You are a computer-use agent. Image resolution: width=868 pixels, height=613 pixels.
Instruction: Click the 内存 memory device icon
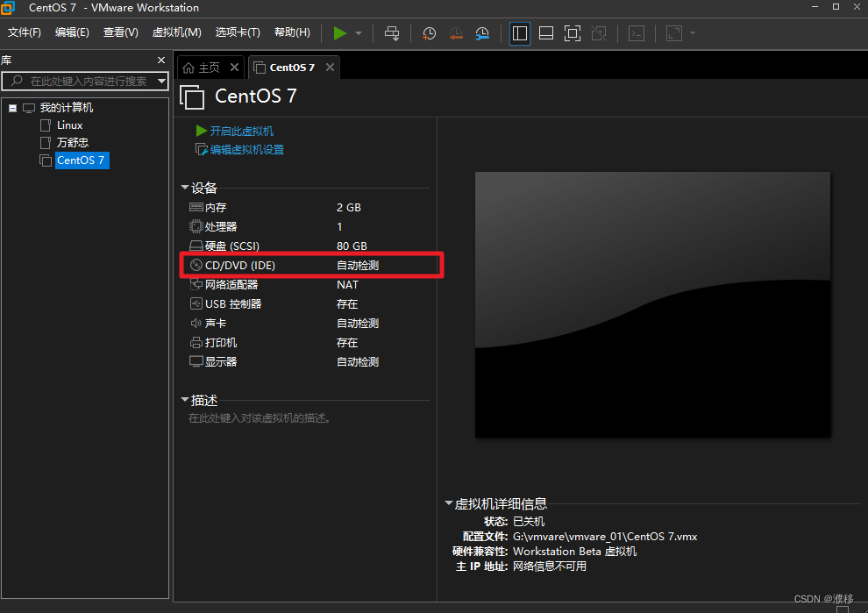click(x=196, y=207)
